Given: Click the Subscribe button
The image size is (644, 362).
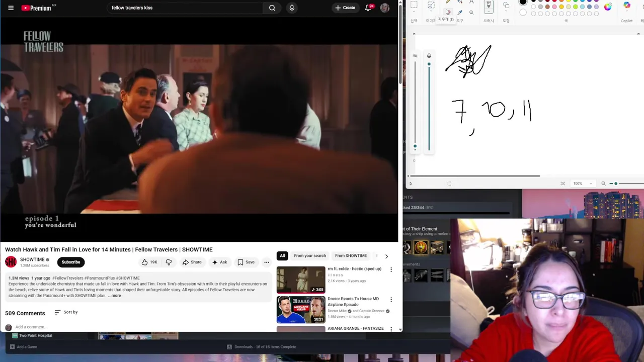Looking at the screenshot, I should click(71, 262).
